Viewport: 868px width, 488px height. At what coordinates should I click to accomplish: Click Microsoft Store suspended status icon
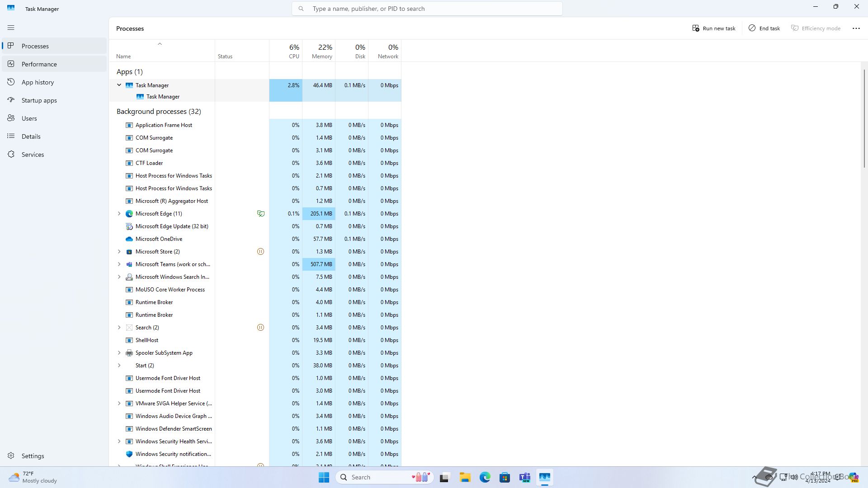pyautogui.click(x=260, y=252)
